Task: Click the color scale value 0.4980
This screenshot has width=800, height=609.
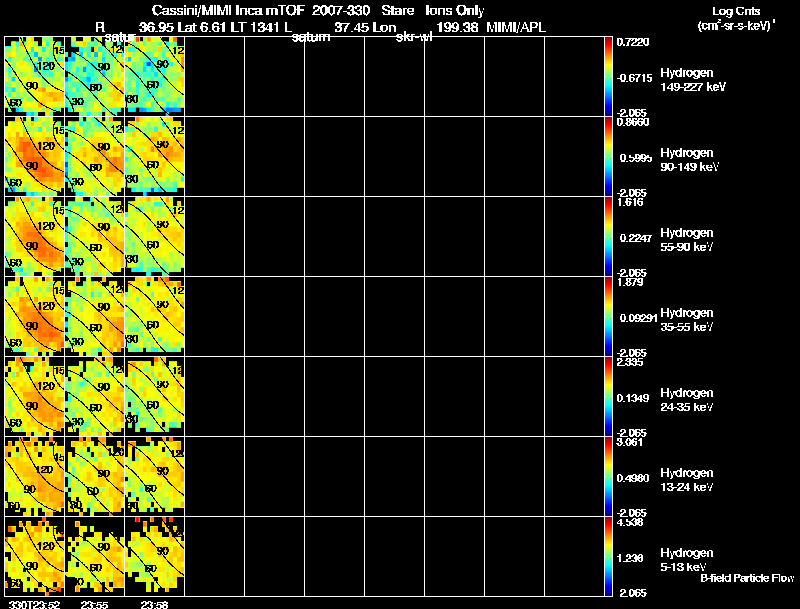Action: tap(633, 478)
